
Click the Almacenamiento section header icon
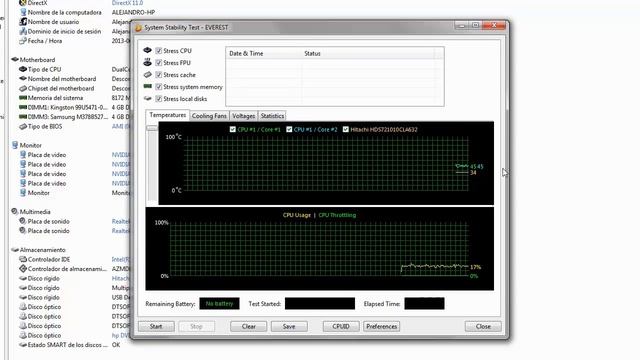tap(15, 250)
